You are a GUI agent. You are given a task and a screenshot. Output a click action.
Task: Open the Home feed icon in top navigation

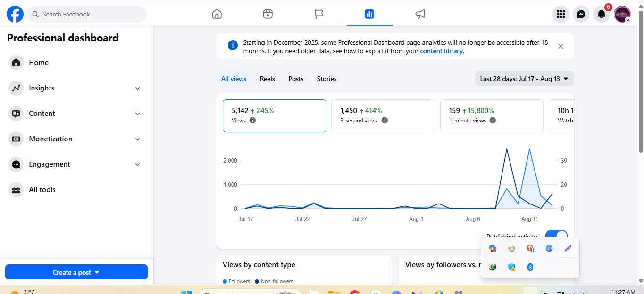pyautogui.click(x=217, y=14)
